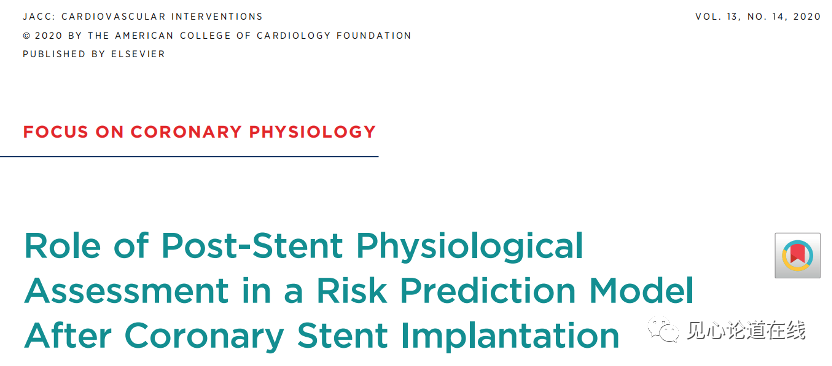Viewport: 832px width, 366px height.
Task: Click the © 2020 copyright symbol text
Action: pyautogui.click(x=42, y=36)
